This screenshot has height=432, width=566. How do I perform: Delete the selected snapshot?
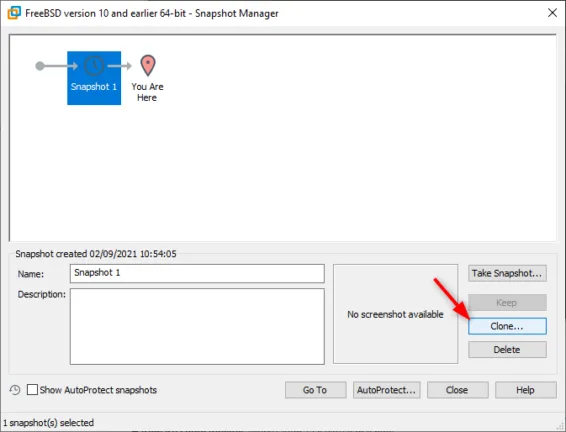pyautogui.click(x=507, y=350)
